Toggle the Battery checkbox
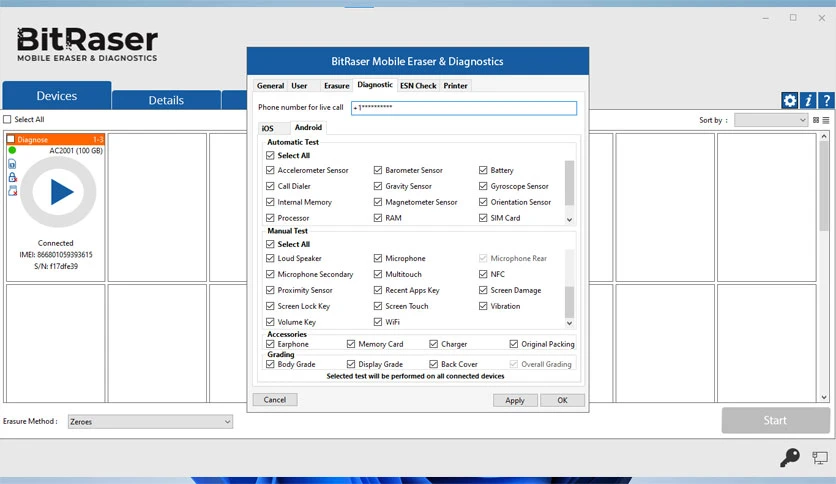The height and width of the screenshot is (484, 836). (483, 170)
